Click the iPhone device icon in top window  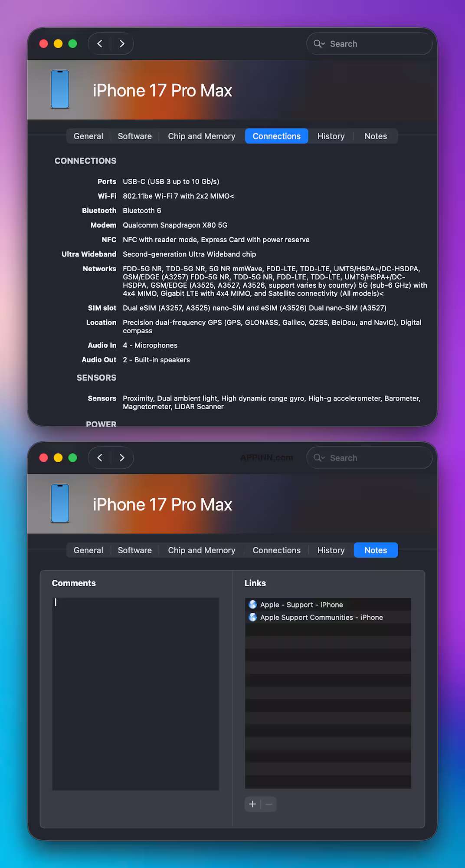click(60, 89)
